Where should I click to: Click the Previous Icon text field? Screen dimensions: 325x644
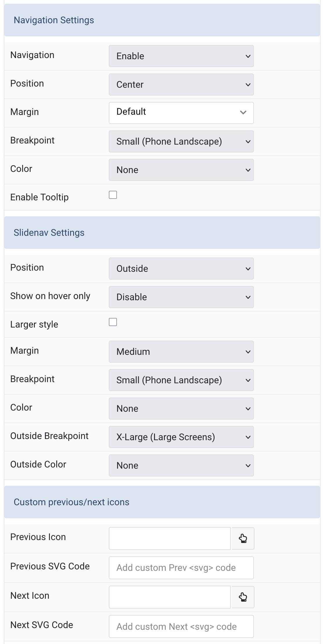tap(170, 538)
